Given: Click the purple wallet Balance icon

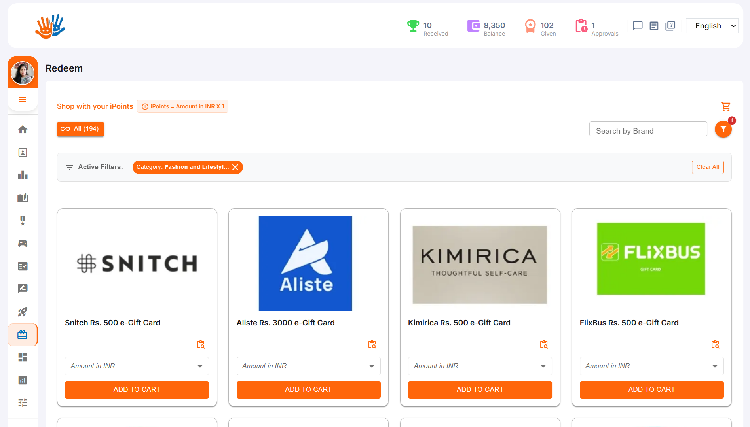Looking at the screenshot, I should click(x=473, y=26).
